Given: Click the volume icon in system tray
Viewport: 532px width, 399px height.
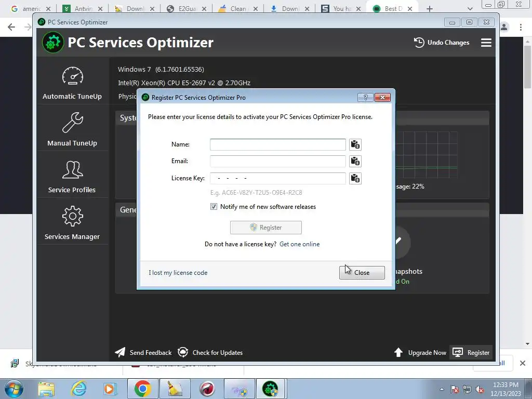Looking at the screenshot, I should pyautogui.click(x=480, y=390).
